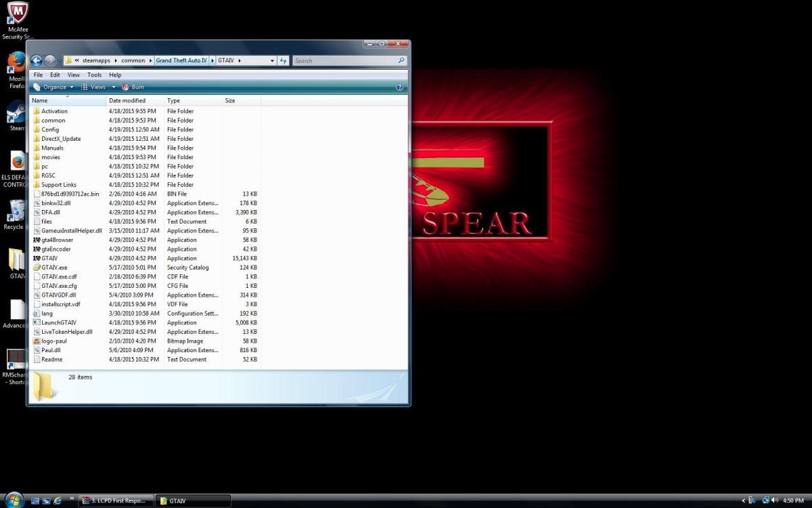The width and height of the screenshot is (812, 508).
Task: Launch Internet Explorer from the quick launch bar
Action: pyautogui.click(x=58, y=501)
